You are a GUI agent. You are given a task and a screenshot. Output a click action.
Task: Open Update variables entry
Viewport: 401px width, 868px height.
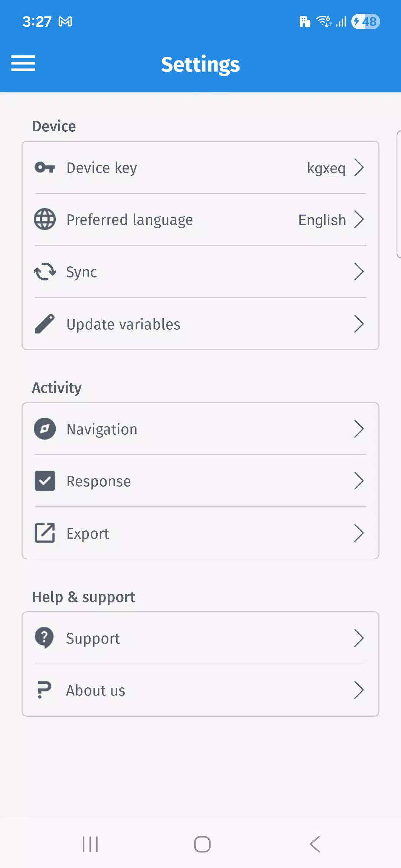click(200, 324)
